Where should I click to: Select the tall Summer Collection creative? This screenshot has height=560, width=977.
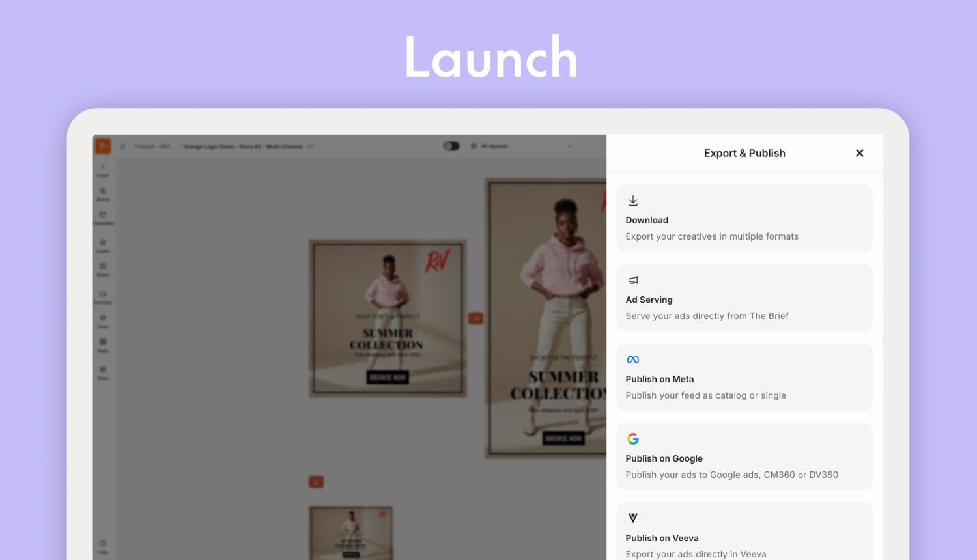point(547,318)
